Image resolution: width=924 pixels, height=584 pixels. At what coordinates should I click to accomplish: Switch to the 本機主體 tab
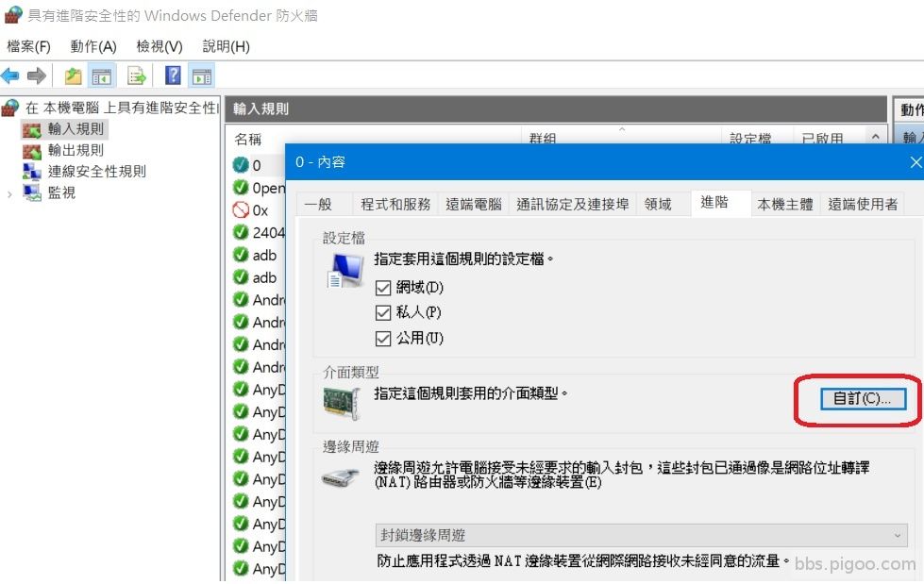pyautogui.click(x=785, y=205)
